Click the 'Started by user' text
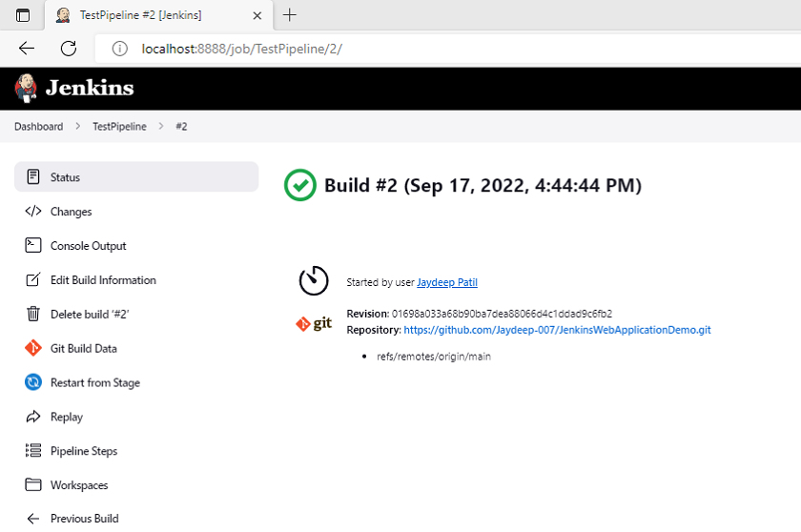 380,282
